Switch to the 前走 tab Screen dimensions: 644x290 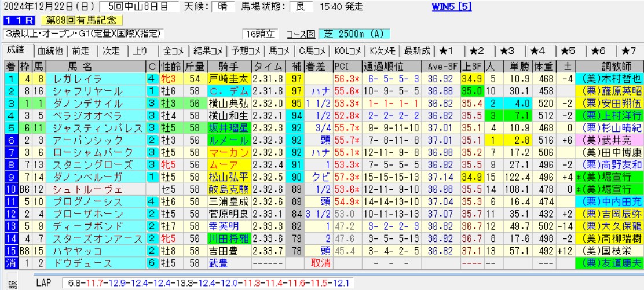(82, 50)
